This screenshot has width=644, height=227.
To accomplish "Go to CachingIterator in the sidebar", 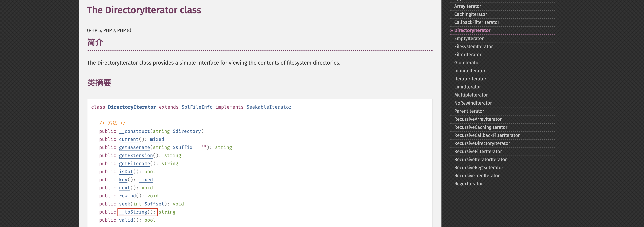I will coord(470,14).
